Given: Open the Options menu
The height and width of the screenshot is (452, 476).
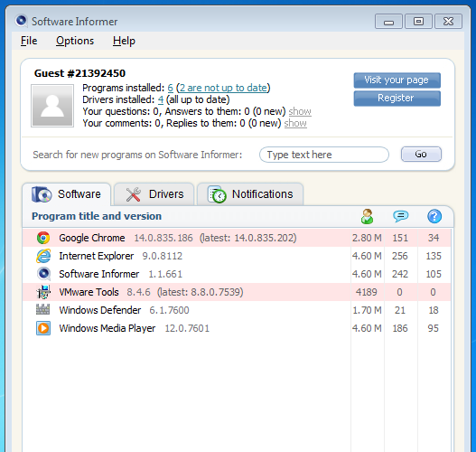Looking at the screenshot, I should [75, 41].
